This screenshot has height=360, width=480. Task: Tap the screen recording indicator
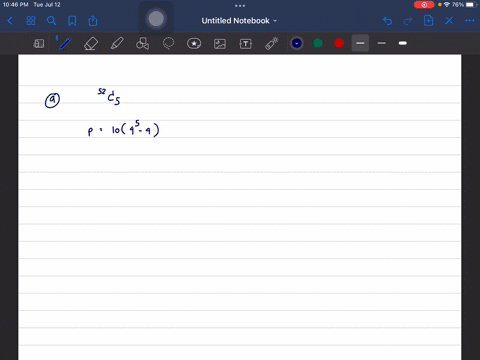424,5
